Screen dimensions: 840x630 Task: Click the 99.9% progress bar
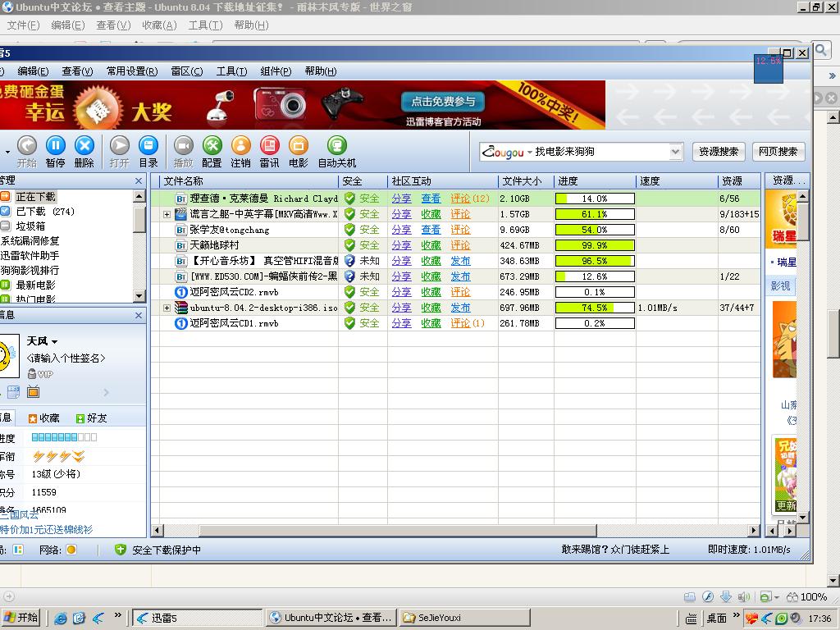[x=595, y=245]
